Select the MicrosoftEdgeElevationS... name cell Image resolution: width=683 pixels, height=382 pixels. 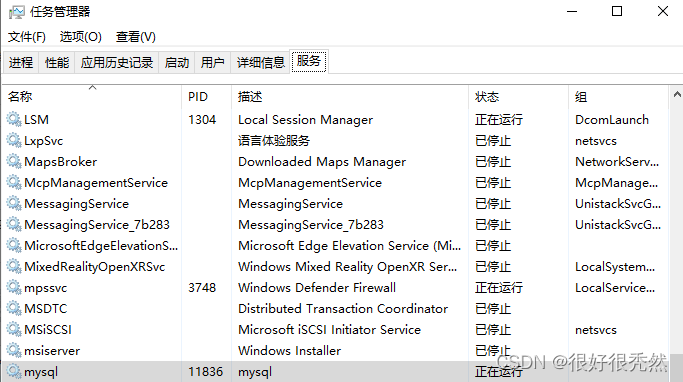[x=101, y=246]
